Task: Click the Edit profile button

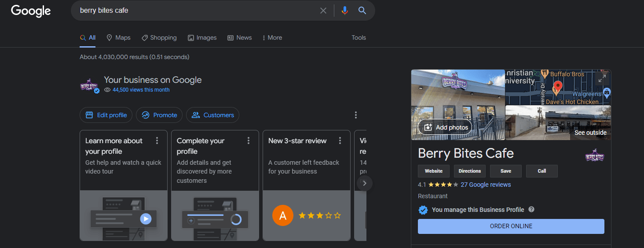Action: click(x=106, y=115)
